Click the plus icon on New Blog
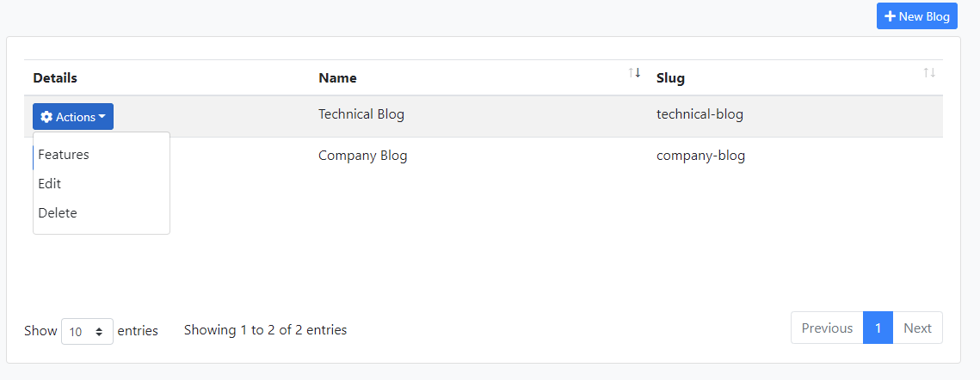Screen dimensions: 980x380 891,16
